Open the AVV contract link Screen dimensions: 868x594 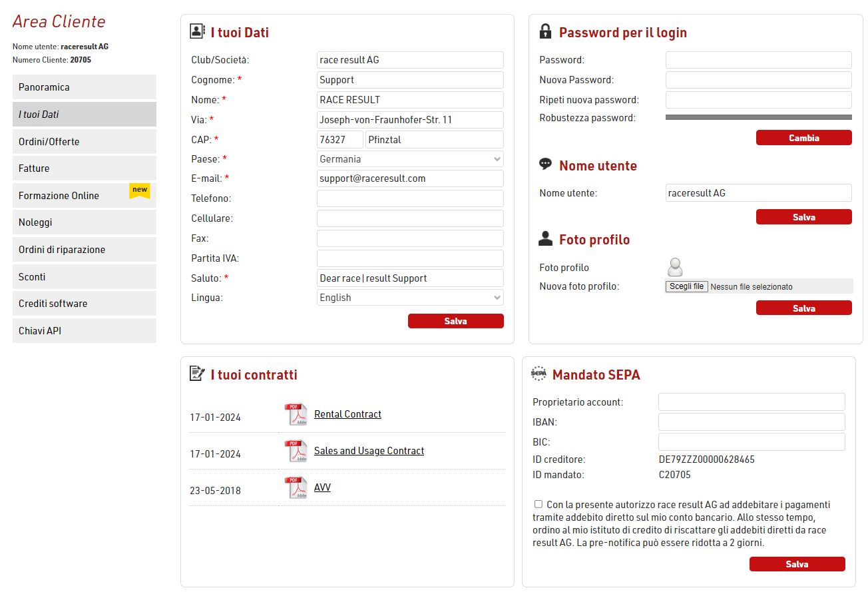click(x=322, y=487)
